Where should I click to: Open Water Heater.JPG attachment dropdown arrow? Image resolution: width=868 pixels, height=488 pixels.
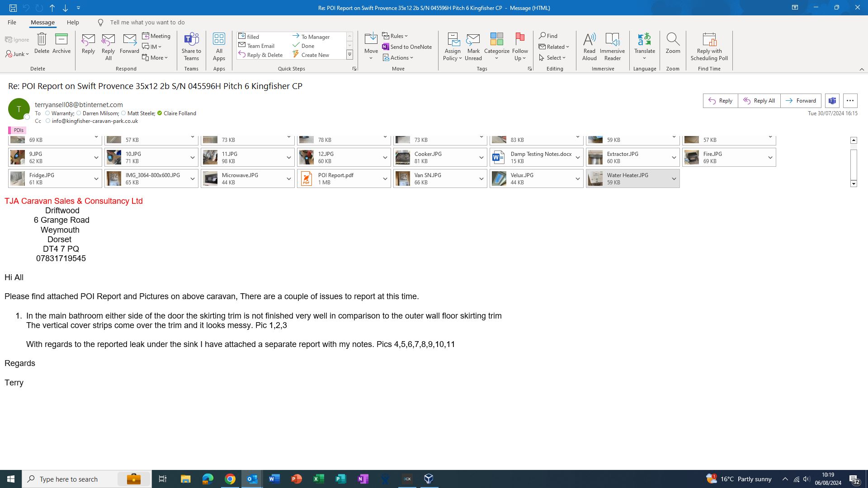pyautogui.click(x=674, y=179)
